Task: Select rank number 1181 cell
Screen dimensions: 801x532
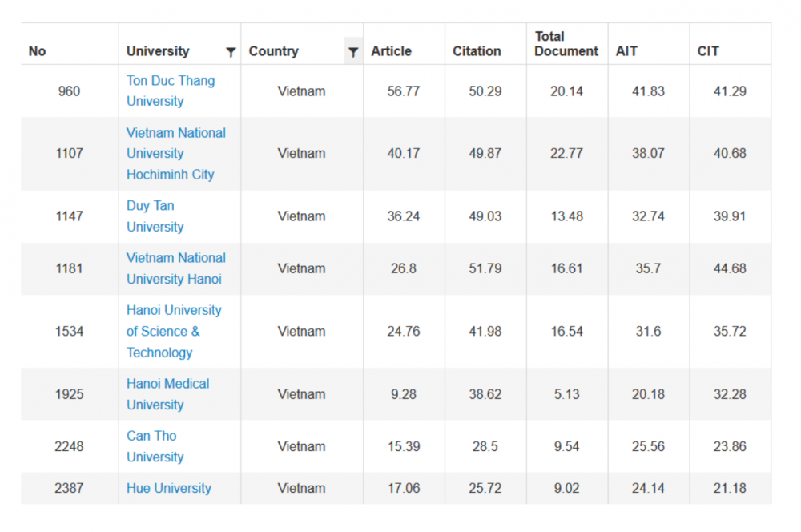Action: 70,268
